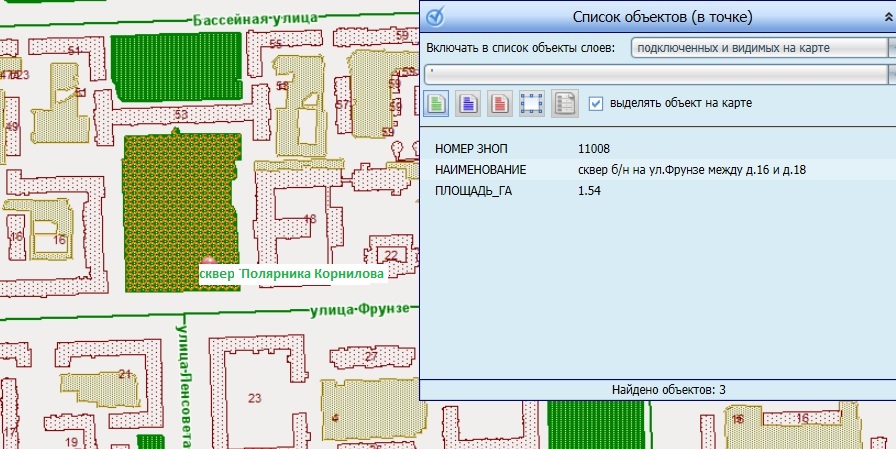Screen dimensions: 896x449
Task: Click the gray list form icon
Action: pos(564,103)
